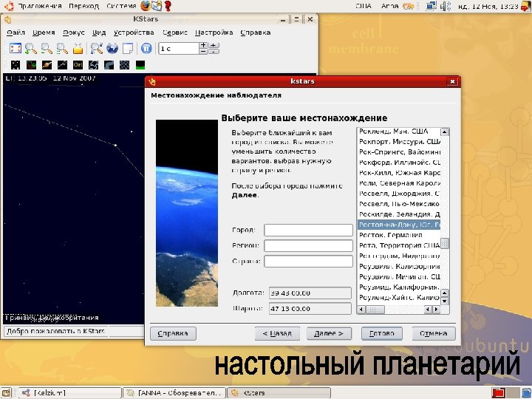This screenshot has width=532, height=399.
Task: Click city list scroll up arrow
Action: click(445, 132)
